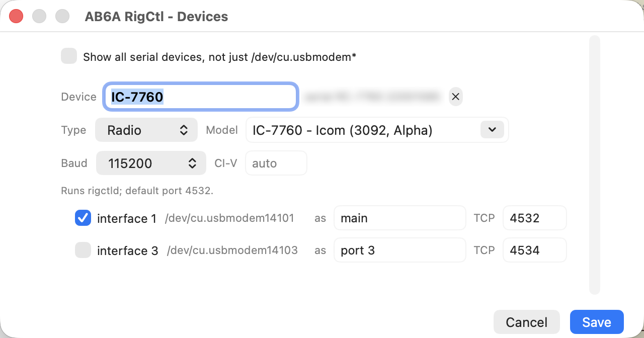The image size is (644, 338).
Task: Click the 'interface 1' label
Action: point(127,218)
